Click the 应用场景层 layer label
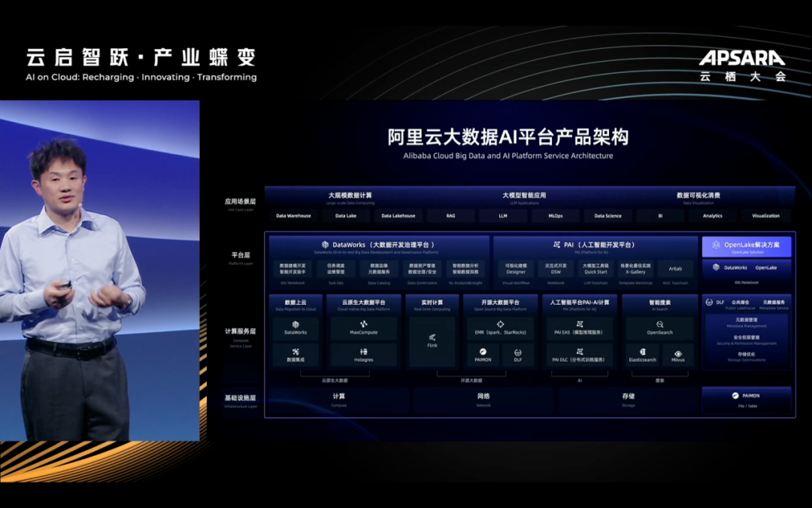The width and height of the screenshot is (812, 508). point(241,202)
